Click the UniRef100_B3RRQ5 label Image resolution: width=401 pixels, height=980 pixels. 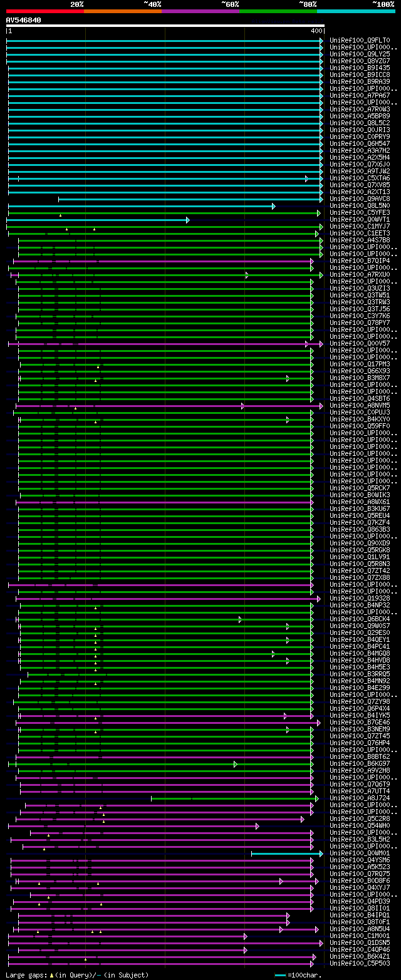(x=360, y=674)
